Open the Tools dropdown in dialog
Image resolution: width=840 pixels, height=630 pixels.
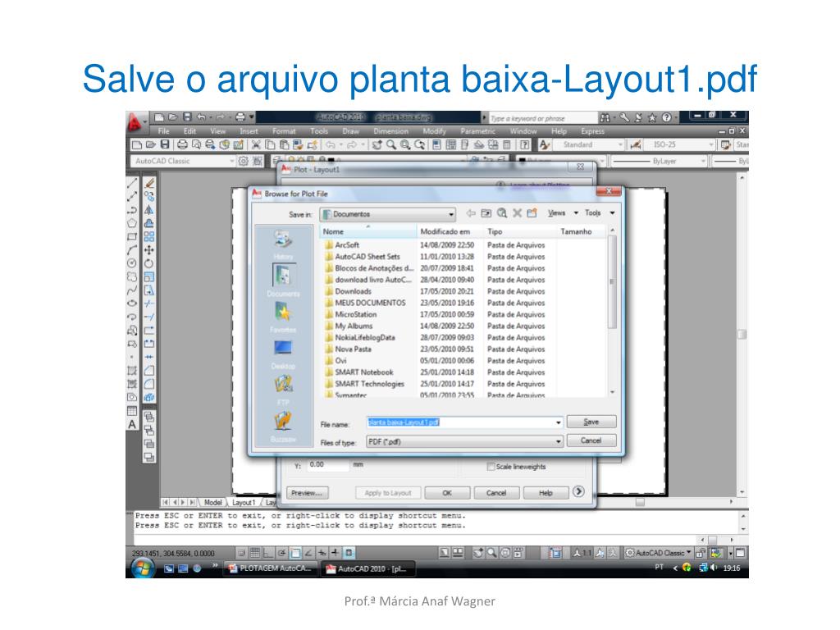point(600,213)
